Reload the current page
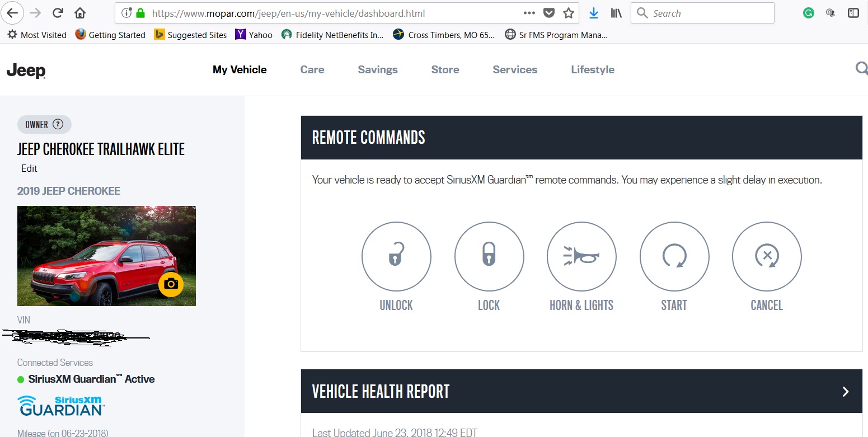Image resolution: width=868 pixels, height=437 pixels. [58, 13]
